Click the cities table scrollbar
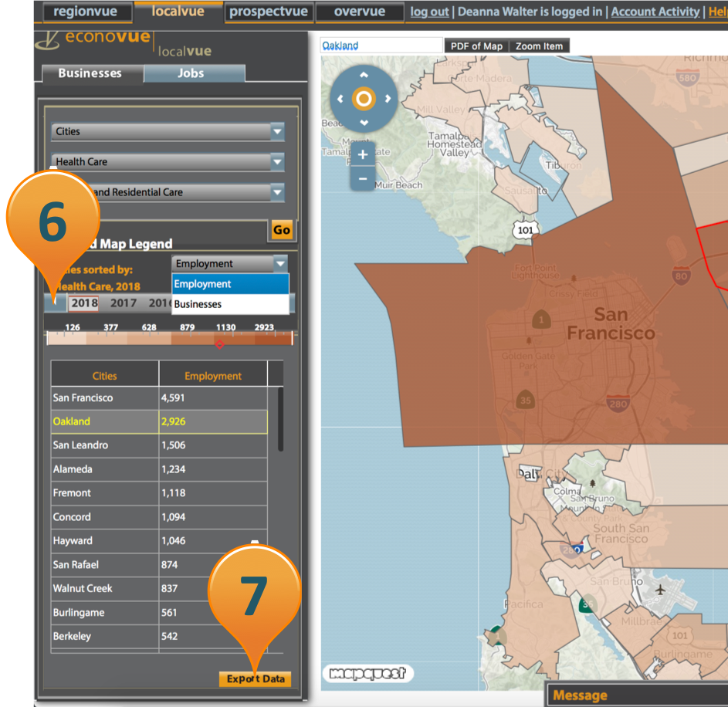The width and height of the screenshot is (728, 707). click(x=280, y=420)
